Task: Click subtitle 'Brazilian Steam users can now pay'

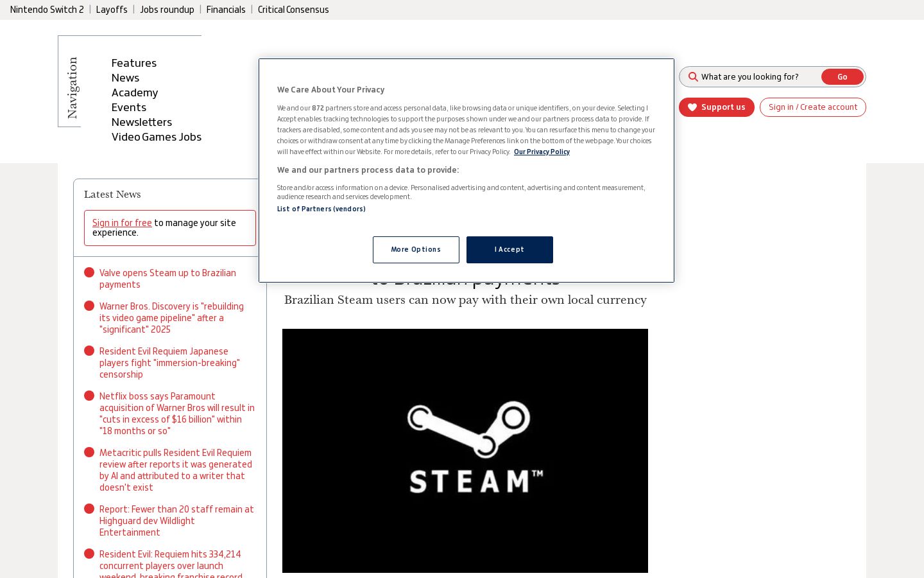Action: click(x=465, y=301)
